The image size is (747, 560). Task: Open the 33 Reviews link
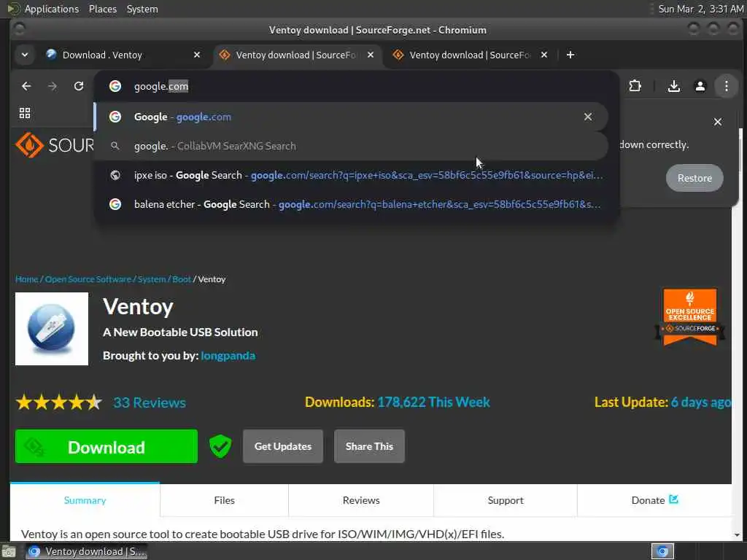(150, 402)
